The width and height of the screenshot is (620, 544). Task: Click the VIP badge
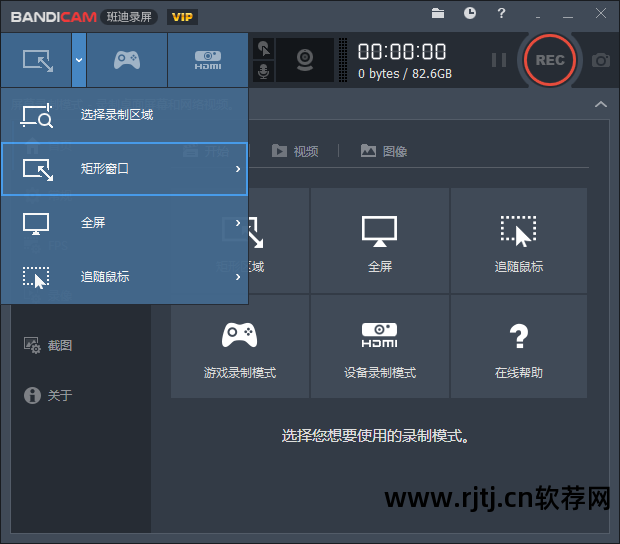coord(182,17)
